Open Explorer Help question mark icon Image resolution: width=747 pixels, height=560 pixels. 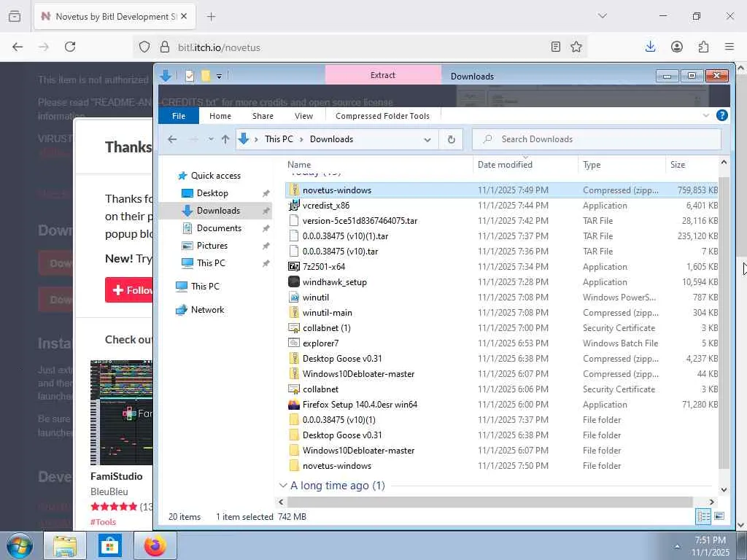pyautogui.click(x=721, y=116)
